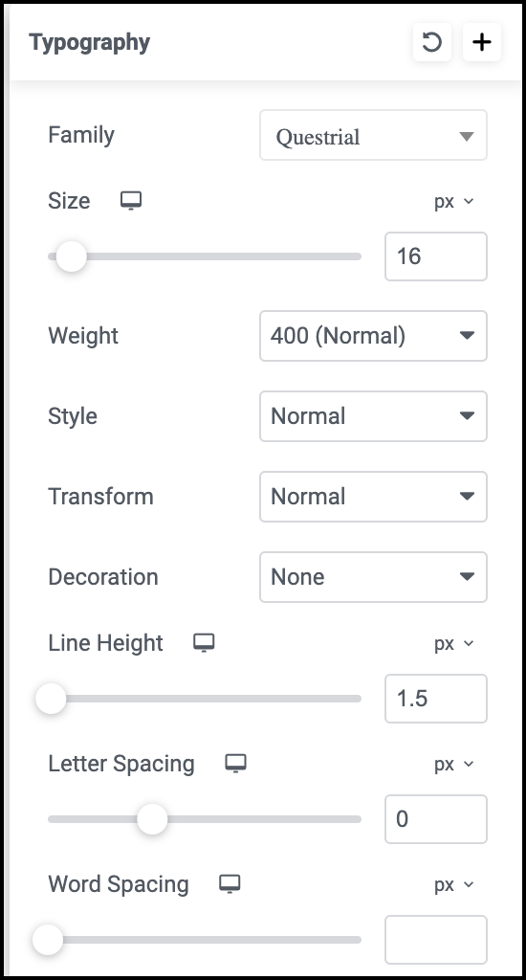Change the Size unit px selector
The image size is (526, 980).
click(454, 202)
